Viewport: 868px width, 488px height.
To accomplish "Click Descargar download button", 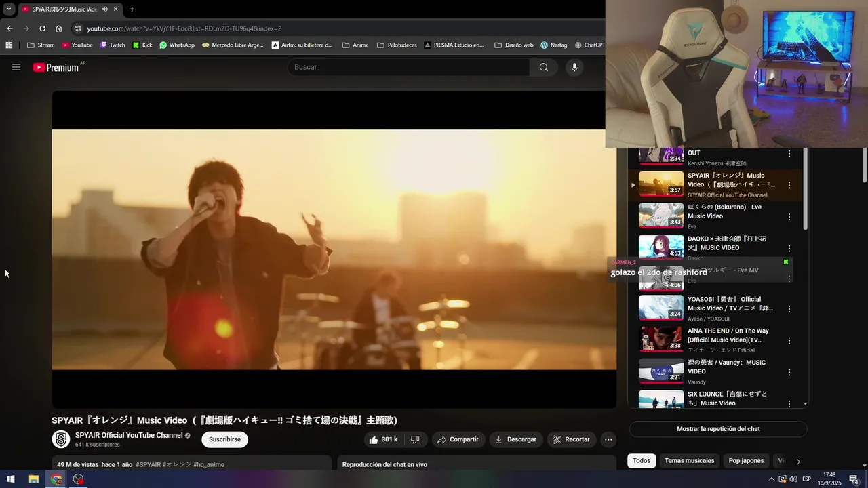I will pos(516,439).
